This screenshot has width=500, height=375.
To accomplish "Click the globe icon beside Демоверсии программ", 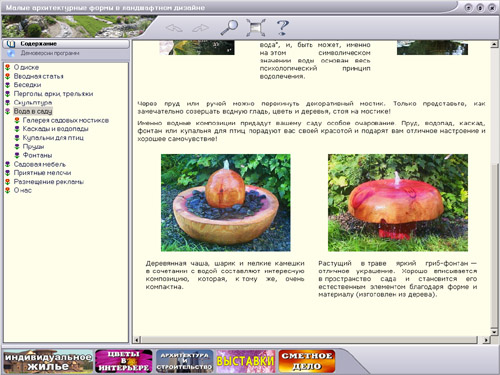I will click(x=11, y=53).
